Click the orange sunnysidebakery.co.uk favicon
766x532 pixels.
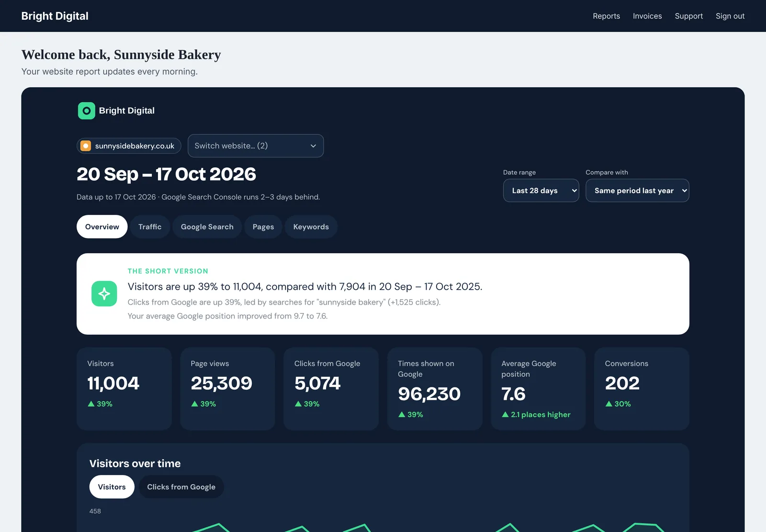click(86, 146)
